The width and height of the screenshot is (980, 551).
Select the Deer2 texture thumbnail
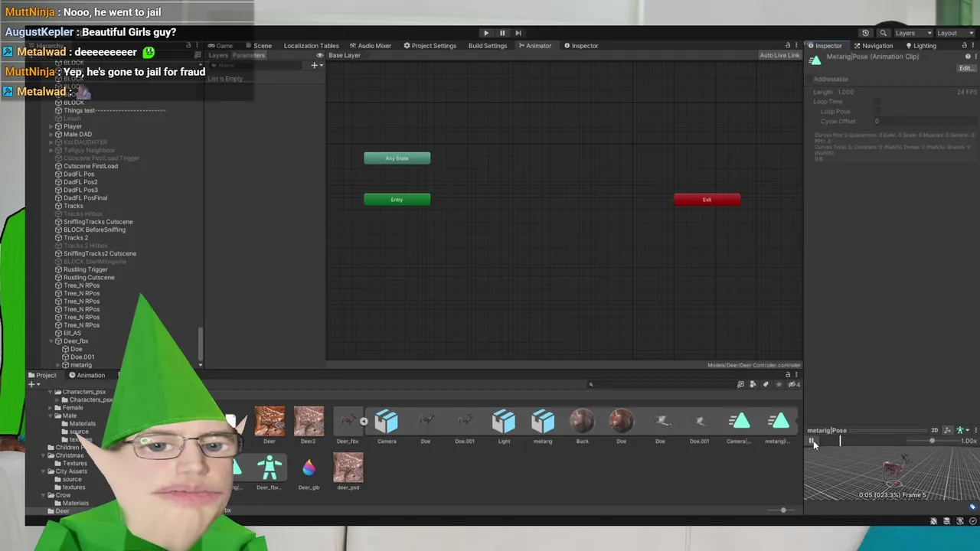[309, 421]
